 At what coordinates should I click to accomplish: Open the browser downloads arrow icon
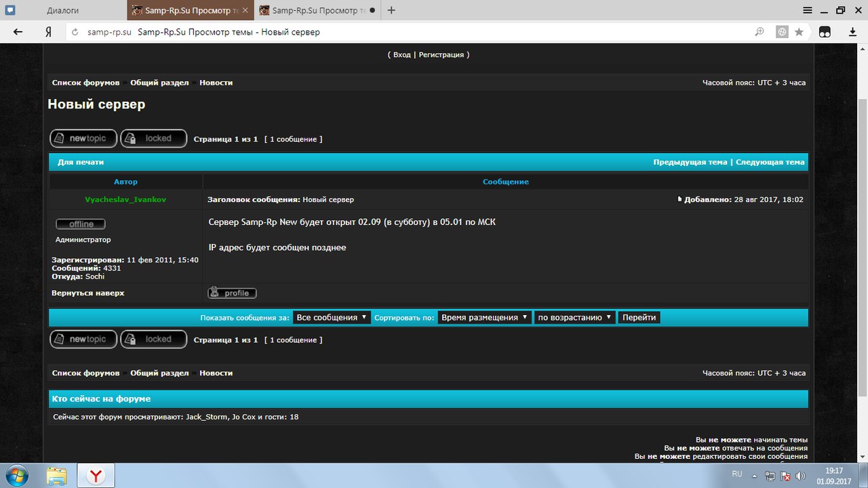click(852, 32)
